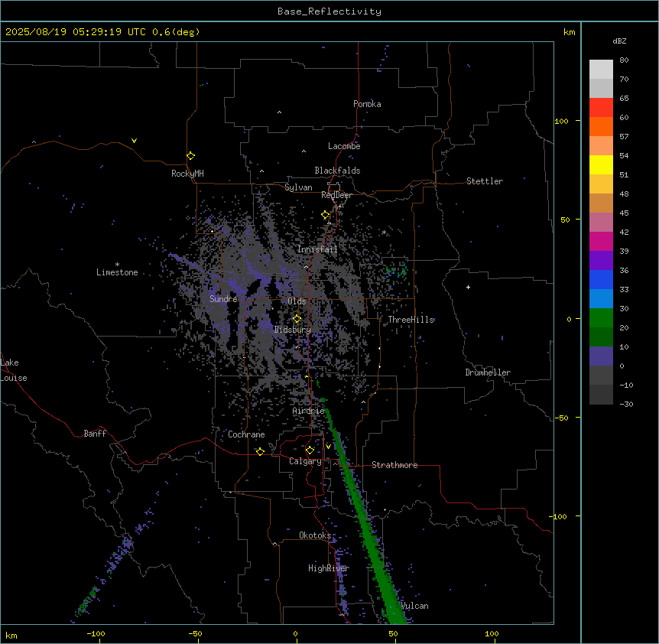This screenshot has width=659, height=644.
Task: Click the -50 tick on bottom axis
Action: tap(195, 633)
